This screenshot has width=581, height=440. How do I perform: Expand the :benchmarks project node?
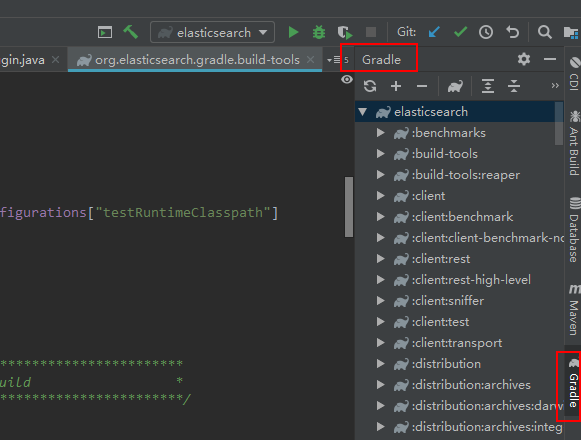point(381,133)
